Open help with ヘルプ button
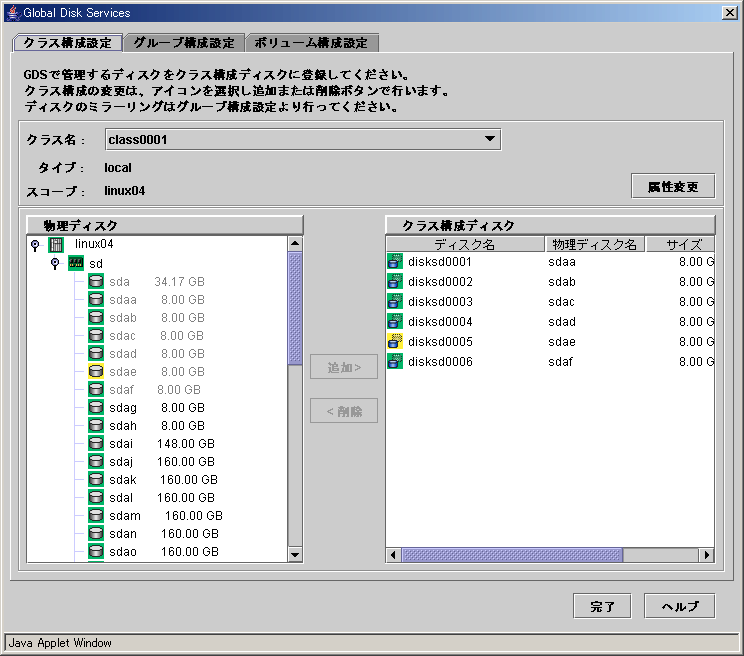The height and width of the screenshot is (656, 744). (x=680, y=606)
